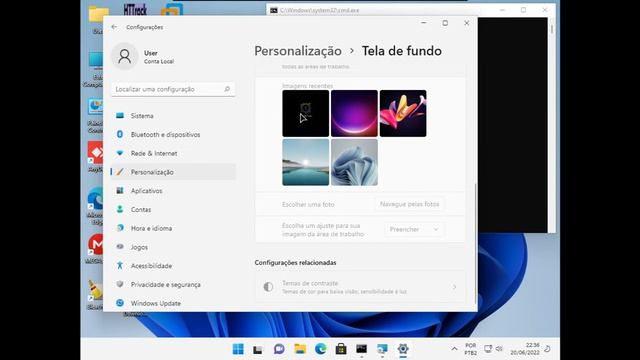This screenshot has height=360, width=640.
Task: Click the Bluetooth icon in sidebar
Action: [x=120, y=134]
